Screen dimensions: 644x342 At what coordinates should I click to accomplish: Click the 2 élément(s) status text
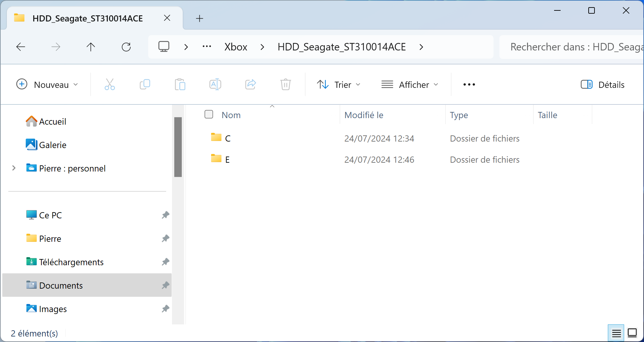(35, 334)
